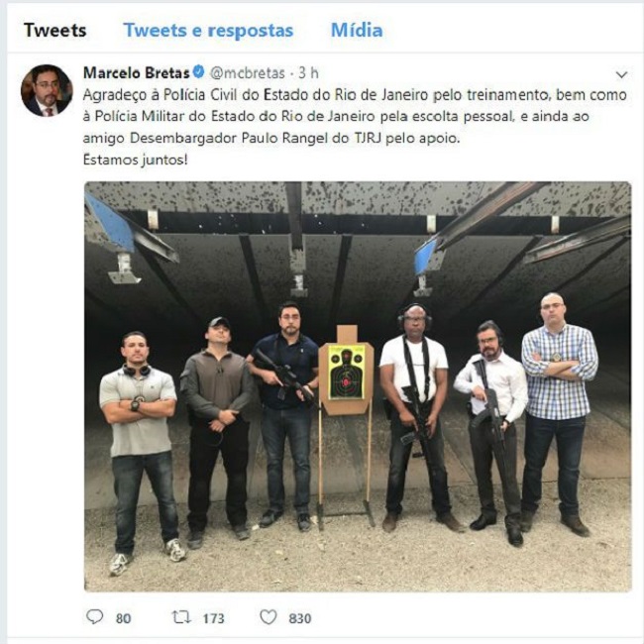644x644 pixels.
Task: Open the @mcbretas handle link
Action: pos(248,73)
